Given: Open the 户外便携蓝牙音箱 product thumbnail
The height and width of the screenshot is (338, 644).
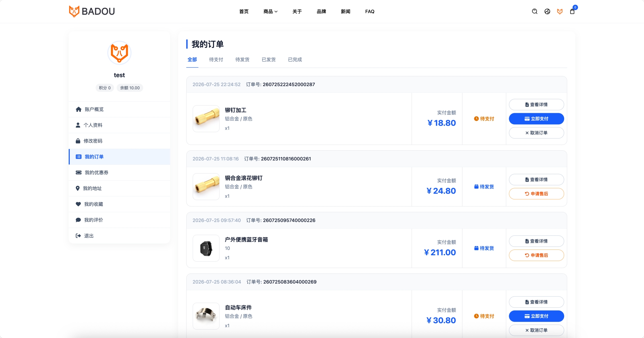Looking at the screenshot, I should point(206,248).
